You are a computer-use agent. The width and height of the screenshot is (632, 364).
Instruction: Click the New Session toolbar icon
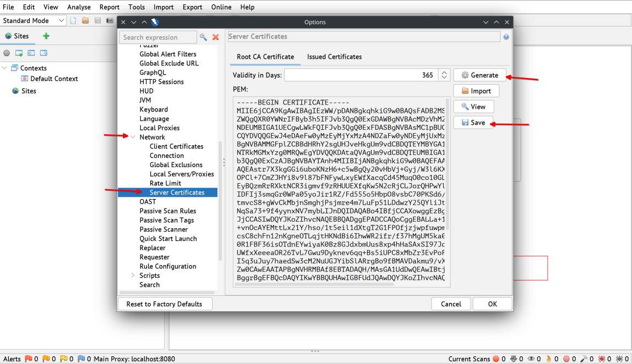pos(73,21)
